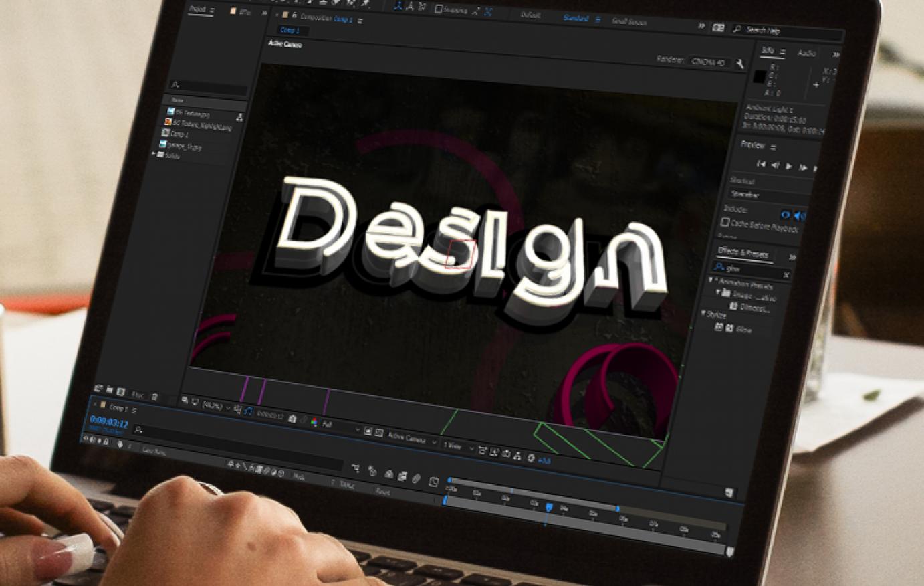Step forward one frame in Preview panel
The width and height of the screenshot is (924, 586).
803,167
